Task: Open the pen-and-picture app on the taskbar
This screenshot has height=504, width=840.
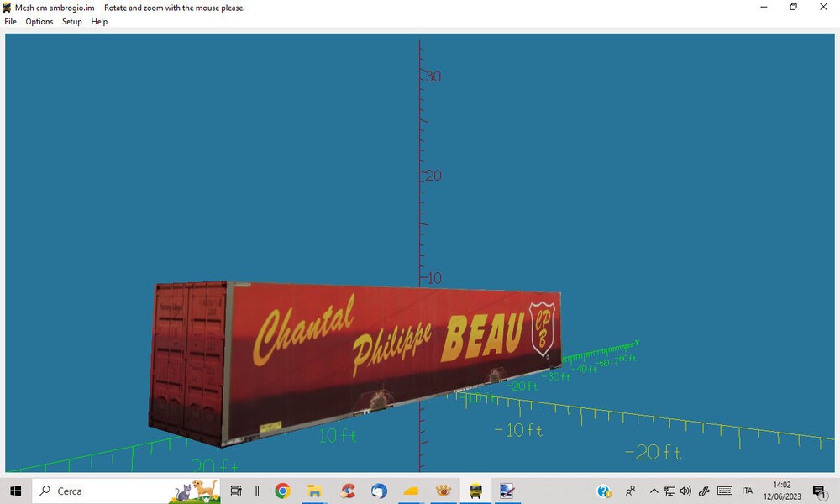Action: pyautogui.click(x=507, y=491)
